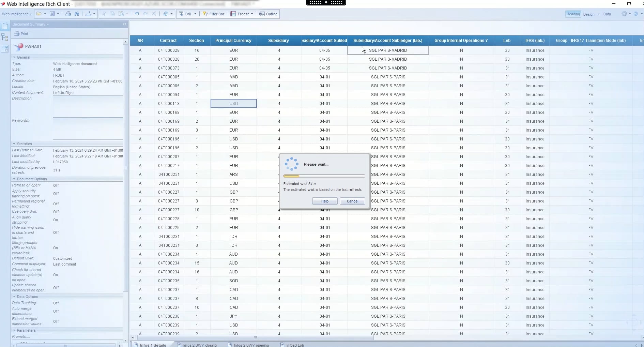
Task: Toggle the Filter Bar
Action: point(214,14)
